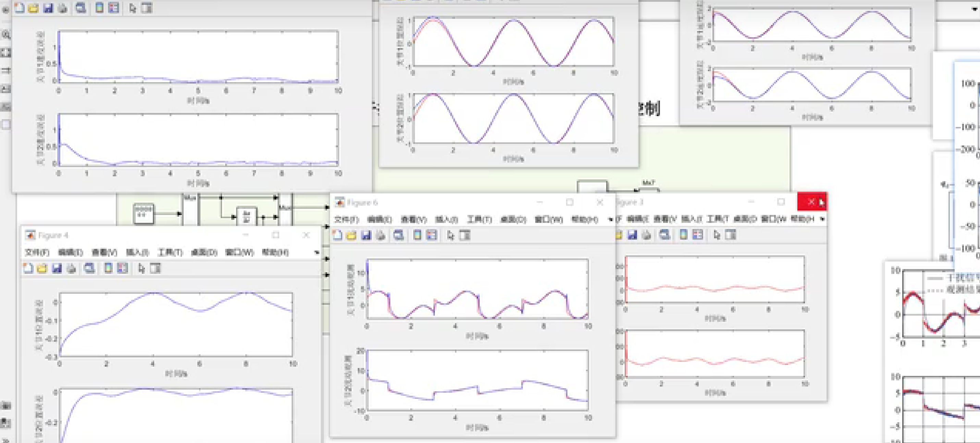Screen dimensions: 980x443
Task: Open file icon in Figure 6 toolbar
Action: coord(352,235)
